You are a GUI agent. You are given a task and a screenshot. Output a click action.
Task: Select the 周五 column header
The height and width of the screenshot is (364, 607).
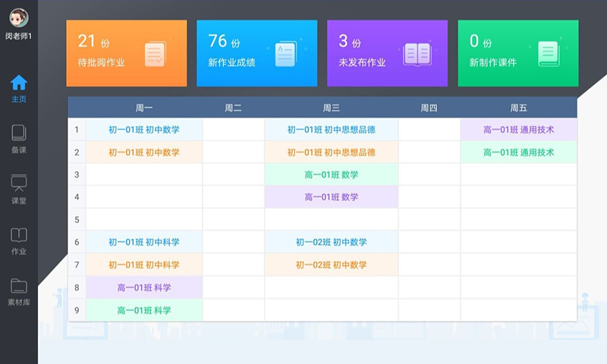(x=518, y=108)
